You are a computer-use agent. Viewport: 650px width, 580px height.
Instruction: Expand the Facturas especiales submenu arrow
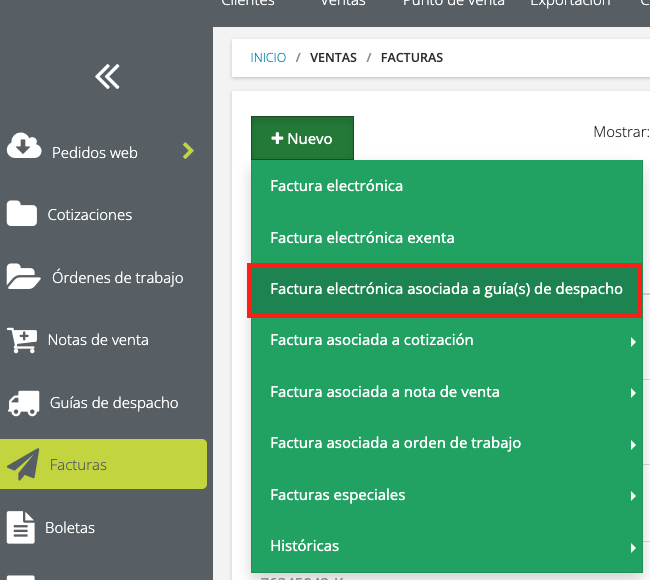tap(633, 496)
